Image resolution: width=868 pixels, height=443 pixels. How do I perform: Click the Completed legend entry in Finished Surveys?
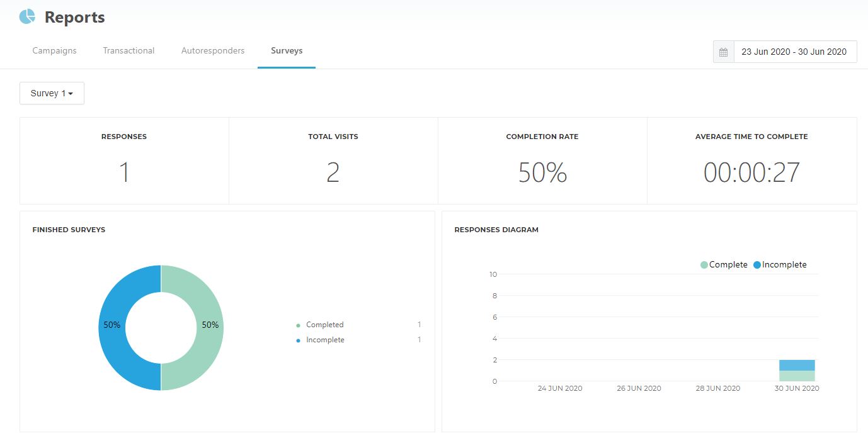coord(324,325)
